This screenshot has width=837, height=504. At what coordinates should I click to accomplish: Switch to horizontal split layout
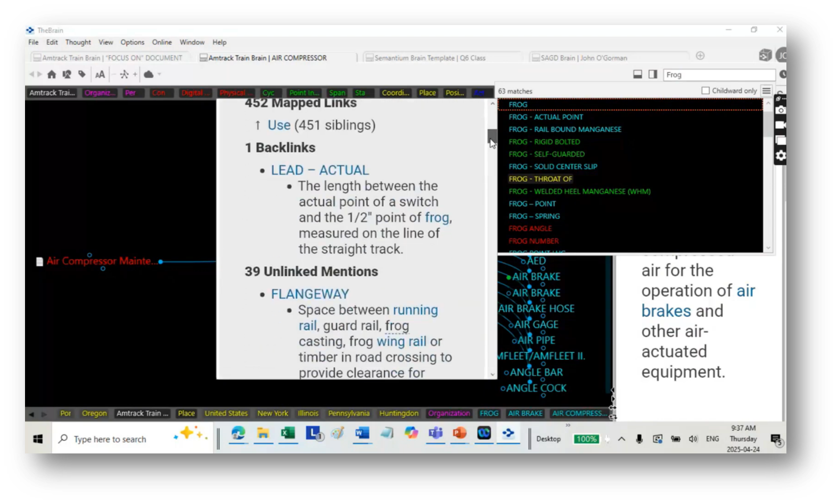637,75
